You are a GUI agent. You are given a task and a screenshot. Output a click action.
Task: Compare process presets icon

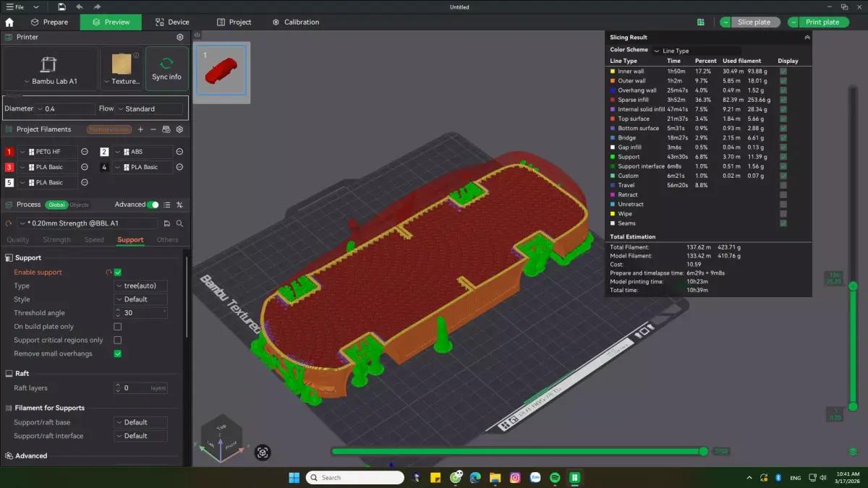pyautogui.click(x=179, y=205)
